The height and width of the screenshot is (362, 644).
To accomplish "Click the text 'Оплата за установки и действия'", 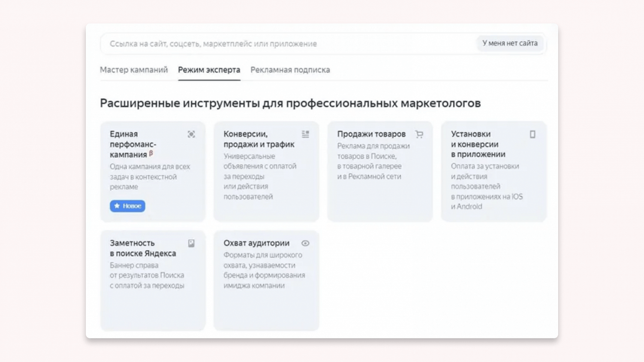I will point(487,186).
